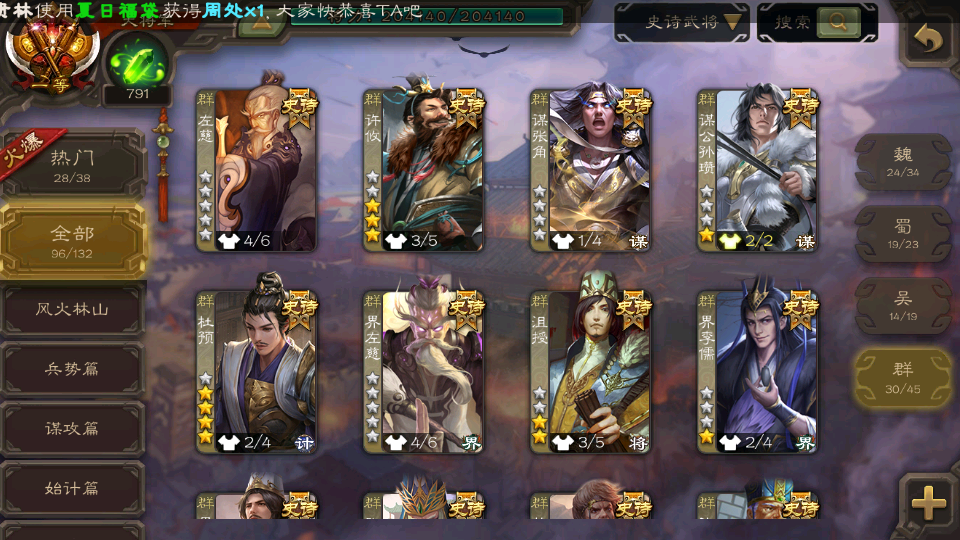Switch to the 风火林山 tab
Viewport: 960px width, 540px height.
pos(72,310)
